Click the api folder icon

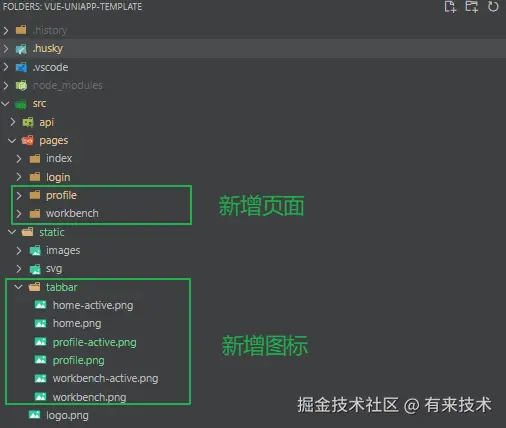point(28,122)
